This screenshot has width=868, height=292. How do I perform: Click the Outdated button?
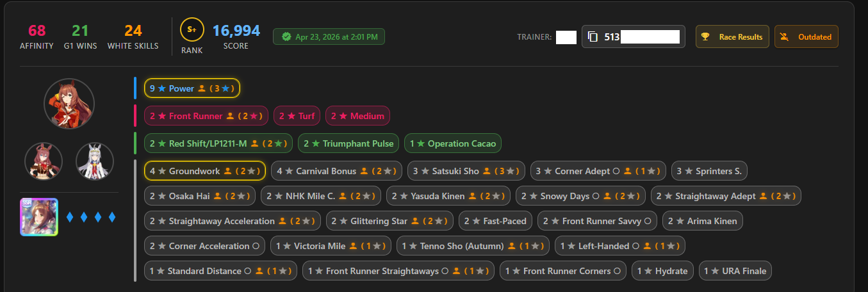tap(807, 37)
